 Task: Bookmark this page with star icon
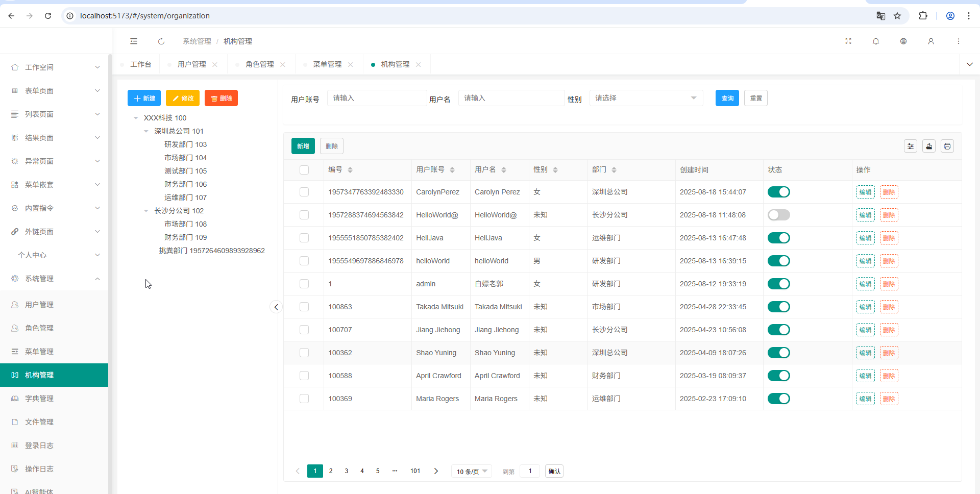click(x=897, y=16)
